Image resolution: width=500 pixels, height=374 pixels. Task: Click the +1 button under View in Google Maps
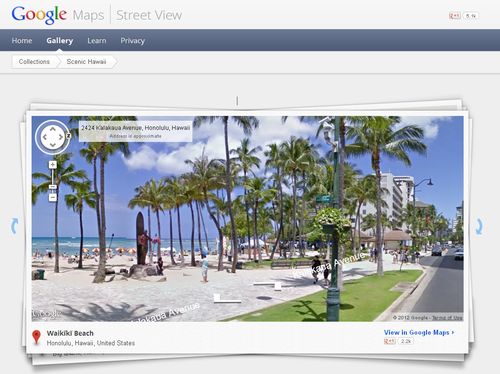pos(389,341)
